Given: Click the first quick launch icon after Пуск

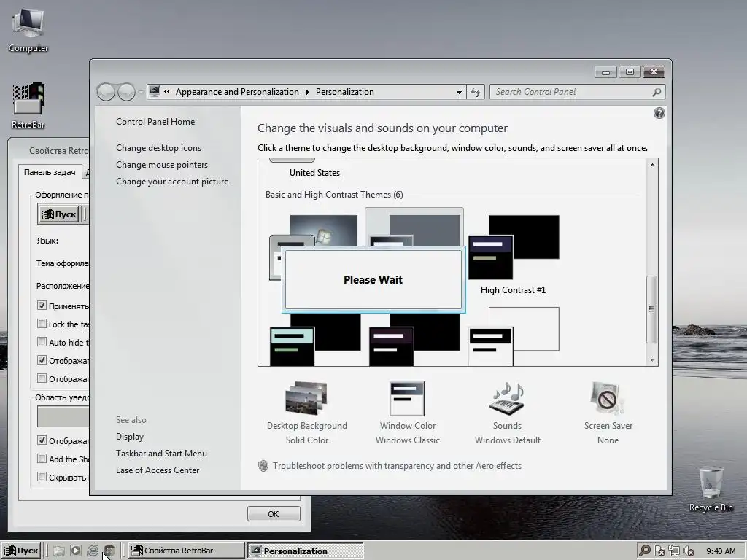Looking at the screenshot, I should click(58, 551).
